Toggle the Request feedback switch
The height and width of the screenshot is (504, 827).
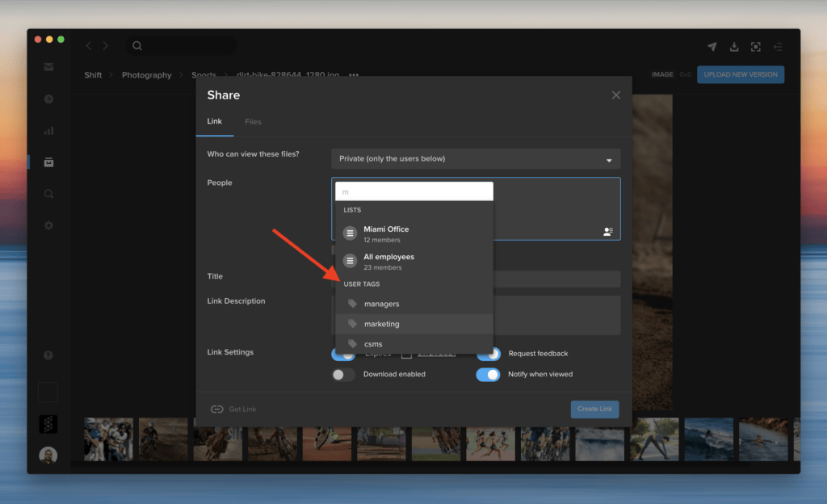tap(489, 354)
